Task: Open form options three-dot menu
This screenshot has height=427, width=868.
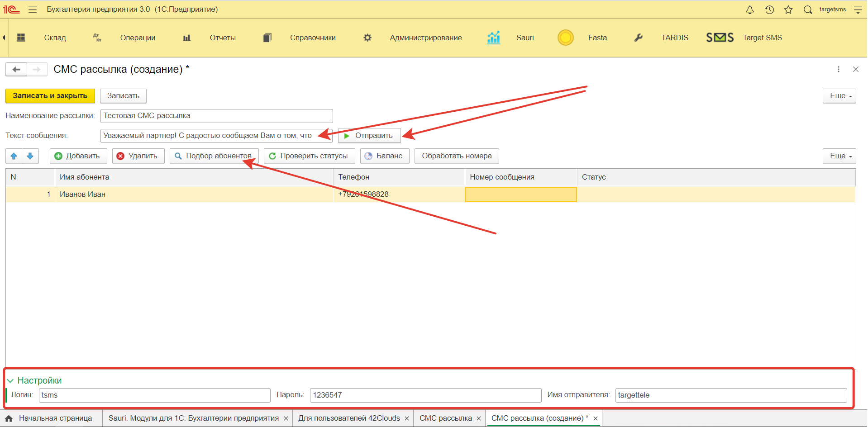Action: (839, 69)
